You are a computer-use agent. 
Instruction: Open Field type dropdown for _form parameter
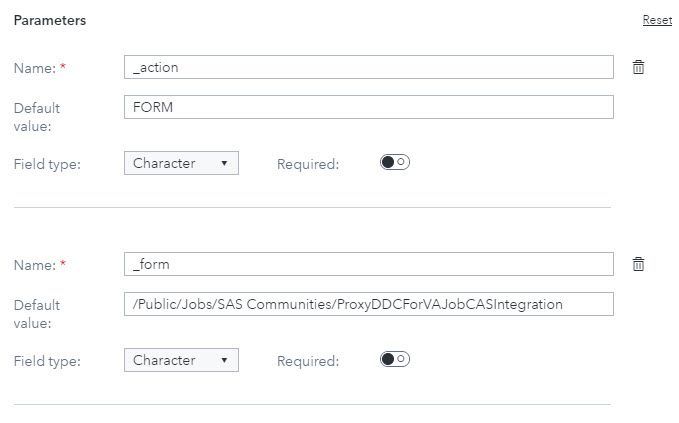[x=181, y=360]
